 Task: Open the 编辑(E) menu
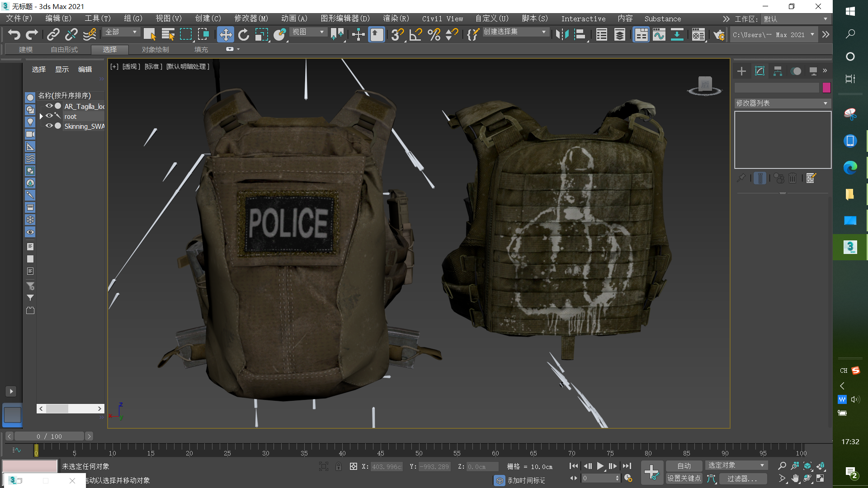click(x=58, y=19)
